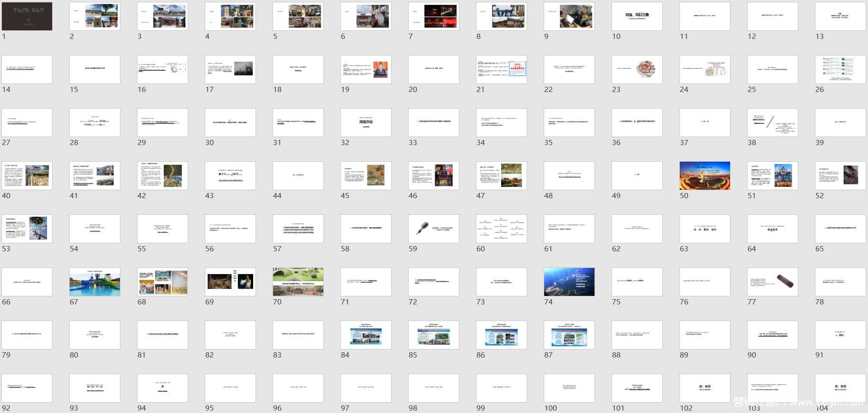This screenshot has height=413, width=868.
Task: Choose slide 41 thumbnail
Action: pyautogui.click(x=95, y=175)
